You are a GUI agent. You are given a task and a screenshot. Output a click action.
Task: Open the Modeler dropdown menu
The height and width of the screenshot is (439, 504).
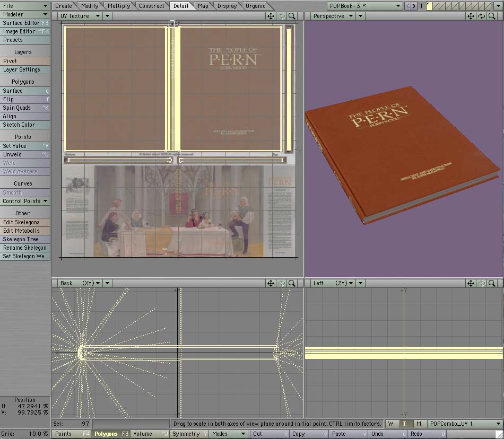[x=25, y=14]
